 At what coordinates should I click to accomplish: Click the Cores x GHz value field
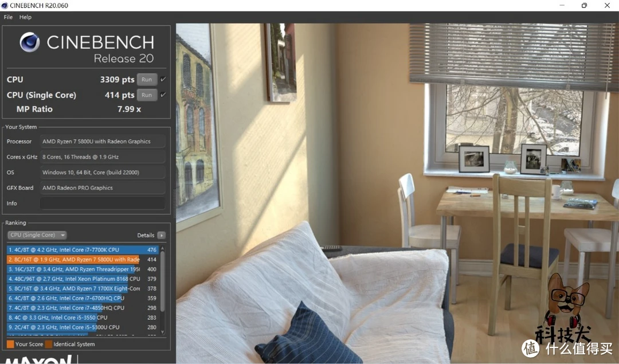click(102, 156)
